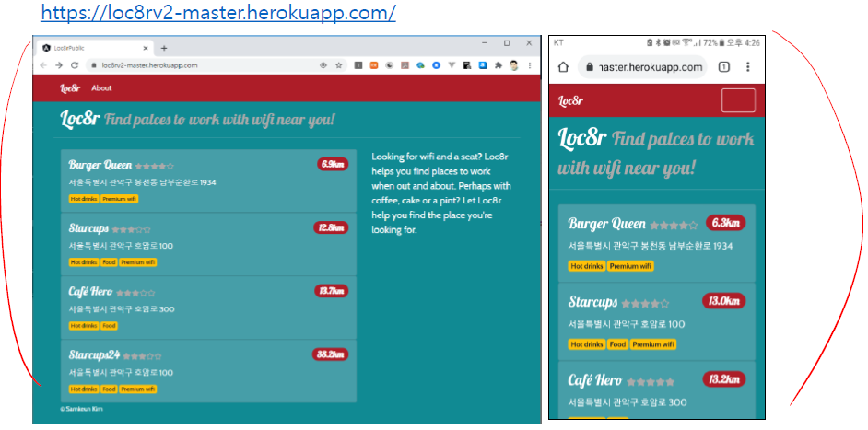Tap the mobile Starcups Premium wifi tag
868x430 pixels.
click(x=653, y=344)
